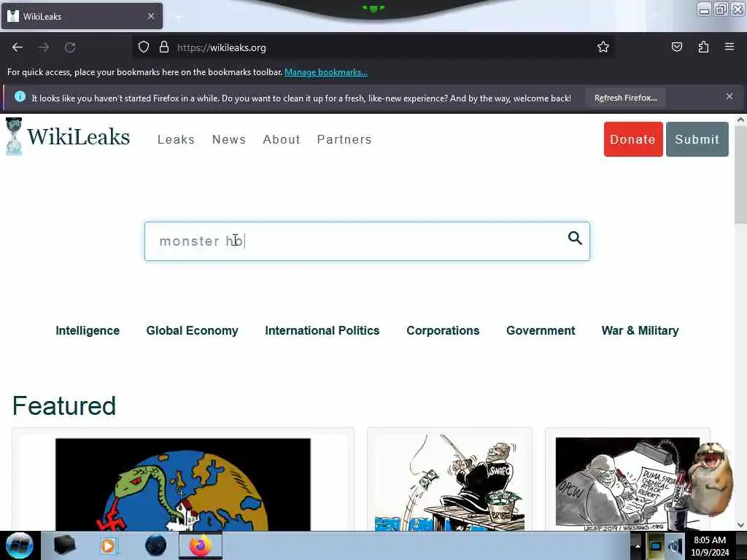Click Refresh Firefox button

(625, 98)
